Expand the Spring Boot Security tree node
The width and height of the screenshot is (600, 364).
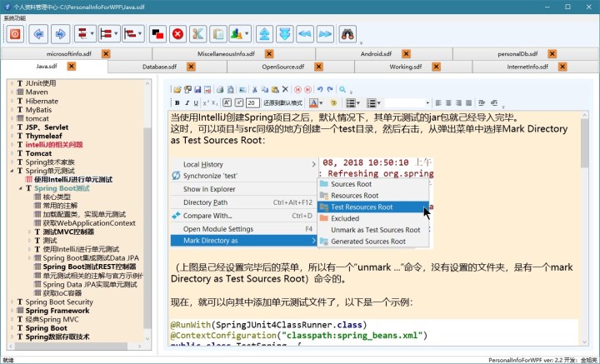[11, 302]
